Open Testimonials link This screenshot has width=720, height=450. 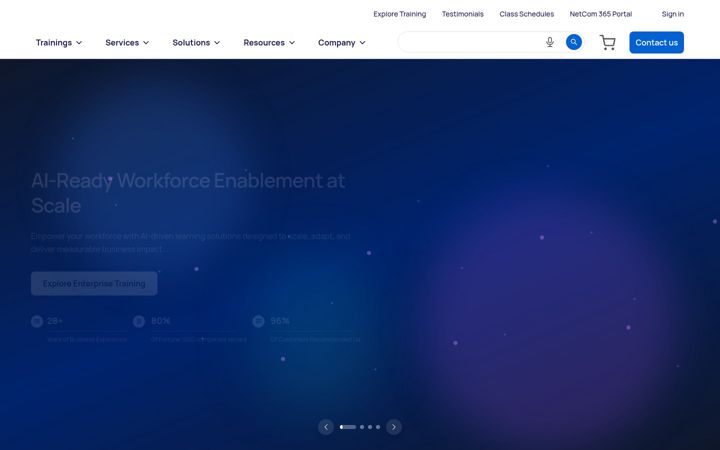462,14
